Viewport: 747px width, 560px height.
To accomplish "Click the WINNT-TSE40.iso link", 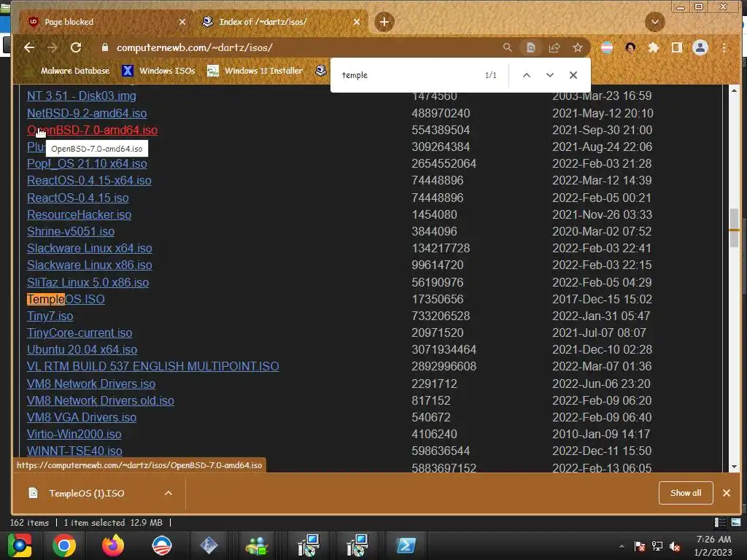I will point(74,451).
